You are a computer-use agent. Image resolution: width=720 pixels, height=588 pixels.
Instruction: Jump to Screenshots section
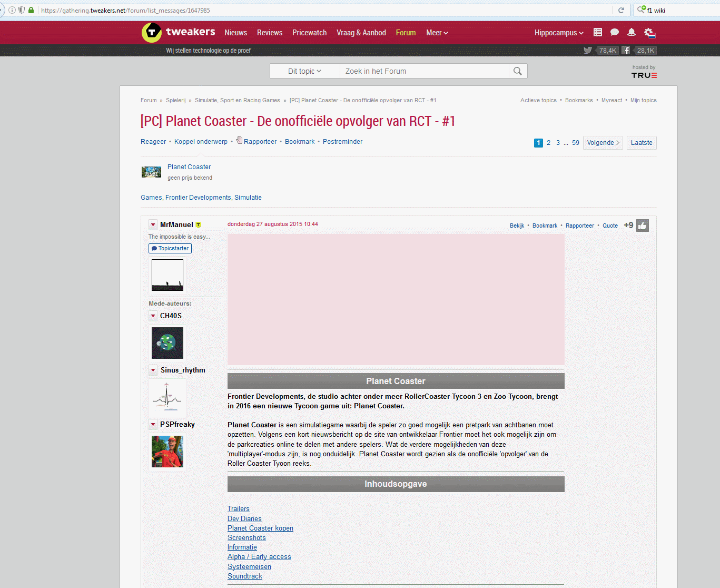click(246, 538)
